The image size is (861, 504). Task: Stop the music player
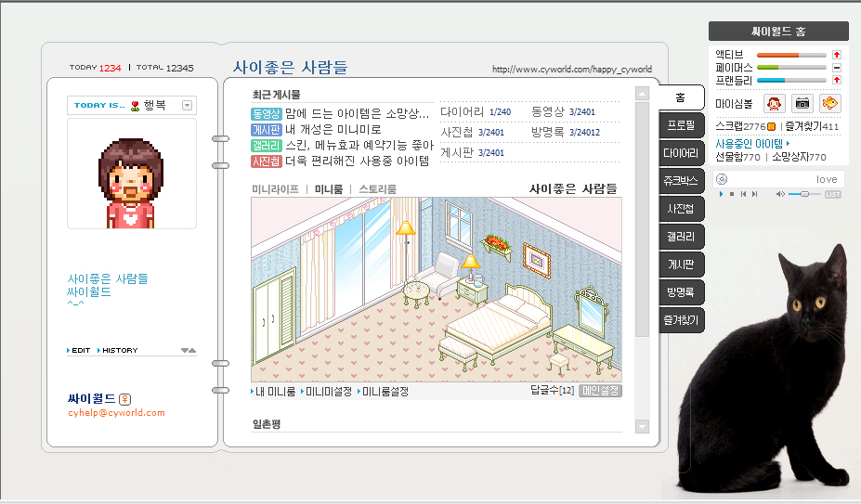(x=731, y=194)
